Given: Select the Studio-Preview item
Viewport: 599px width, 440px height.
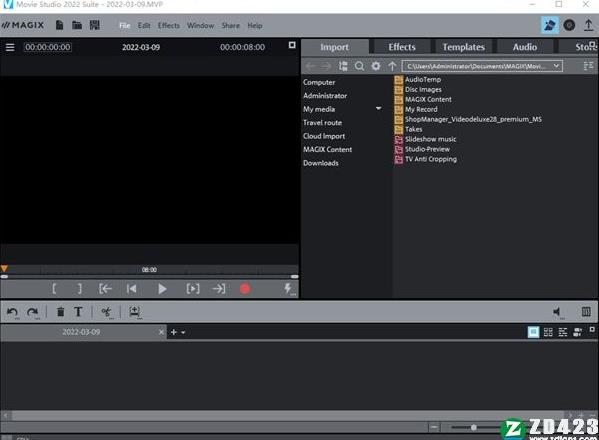Looking at the screenshot, I should pyautogui.click(x=427, y=149).
